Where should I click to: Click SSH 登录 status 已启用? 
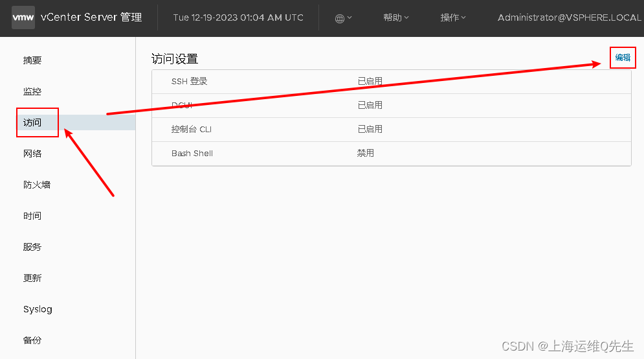(370, 82)
